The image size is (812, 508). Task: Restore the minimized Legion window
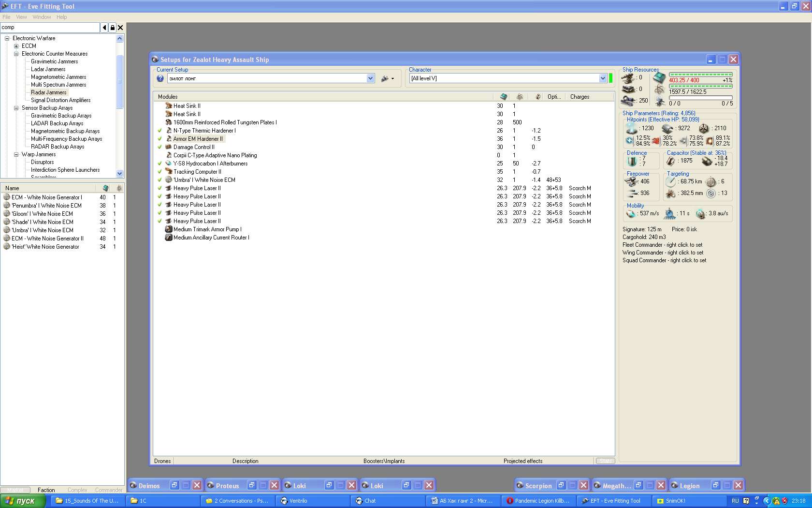(x=716, y=485)
